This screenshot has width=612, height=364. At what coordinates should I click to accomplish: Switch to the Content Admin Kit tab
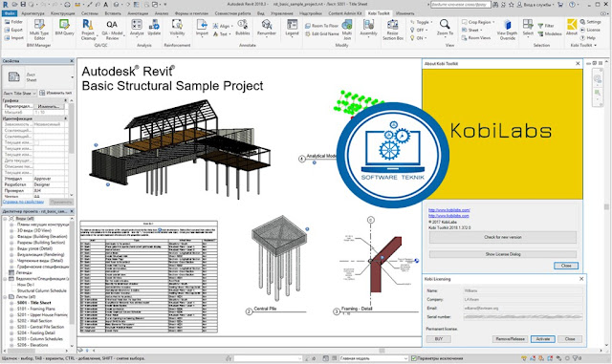(x=344, y=13)
